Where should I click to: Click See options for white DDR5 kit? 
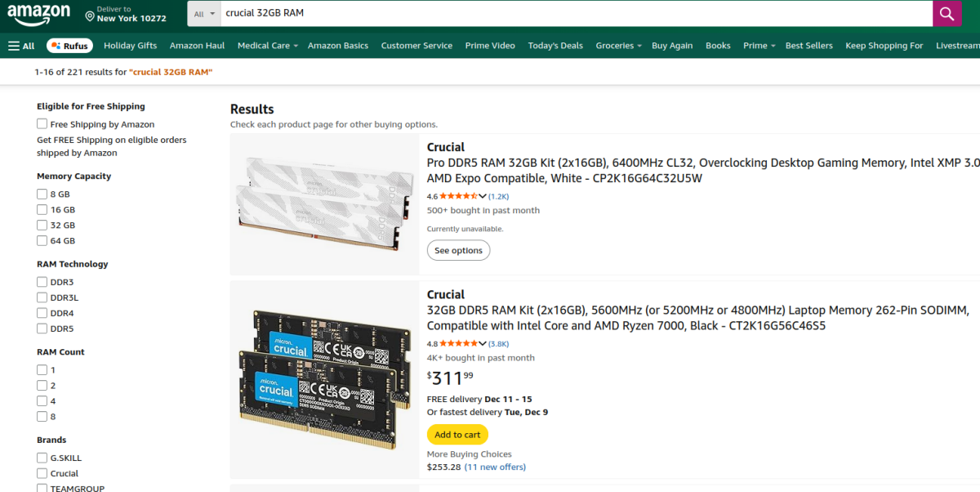coord(458,250)
